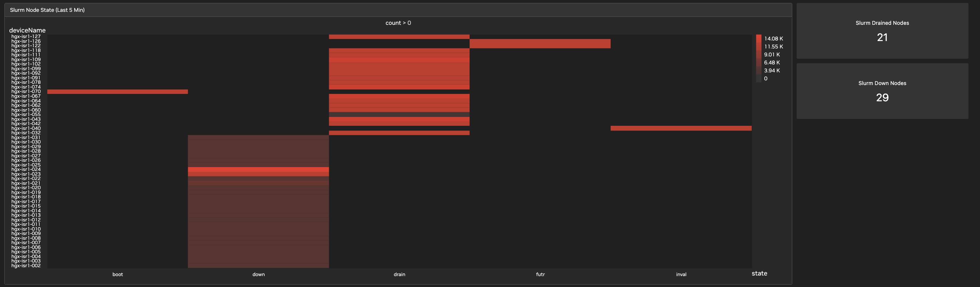
Task: Select the 'inval' state axis label
Action: tap(681, 274)
